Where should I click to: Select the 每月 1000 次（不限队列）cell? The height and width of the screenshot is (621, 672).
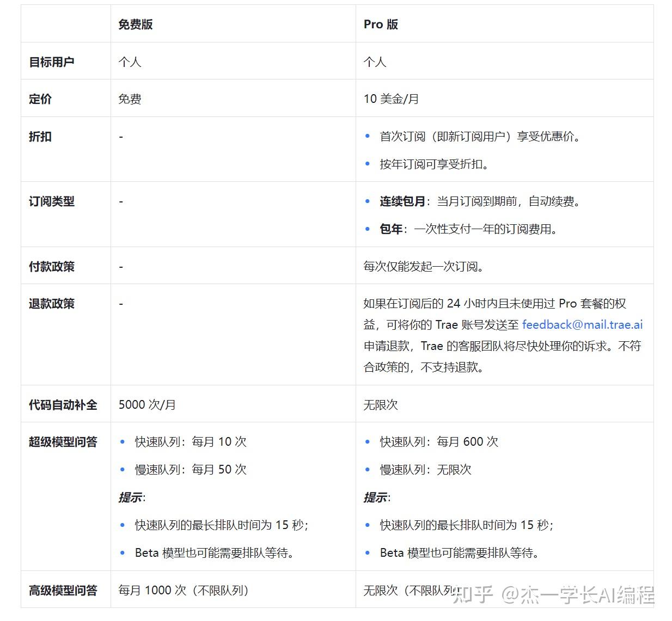[184, 589]
